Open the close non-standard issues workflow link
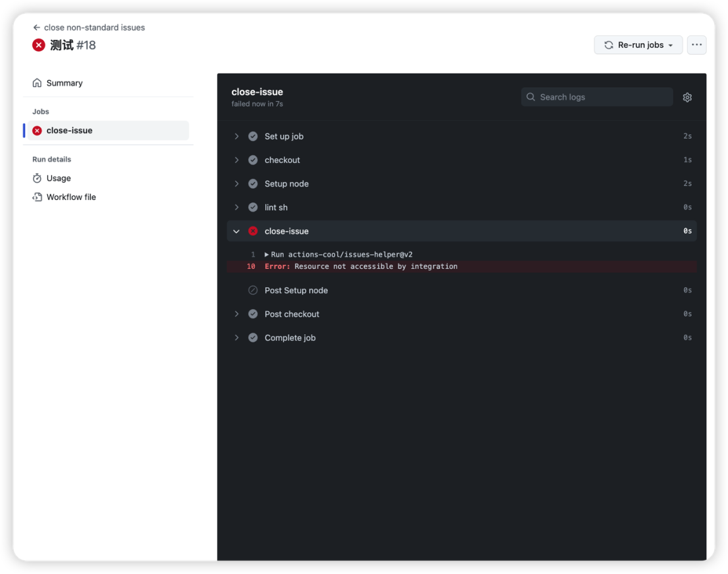The height and width of the screenshot is (574, 728). (94, 28)
